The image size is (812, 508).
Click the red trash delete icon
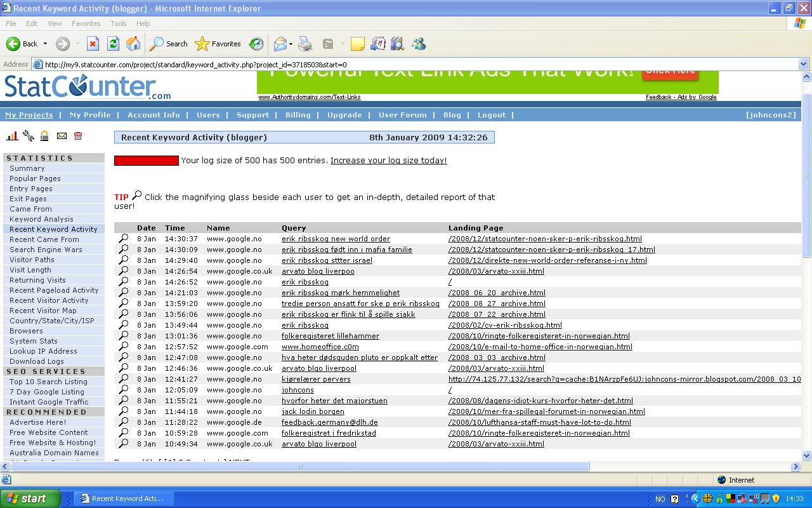(78, 136)
